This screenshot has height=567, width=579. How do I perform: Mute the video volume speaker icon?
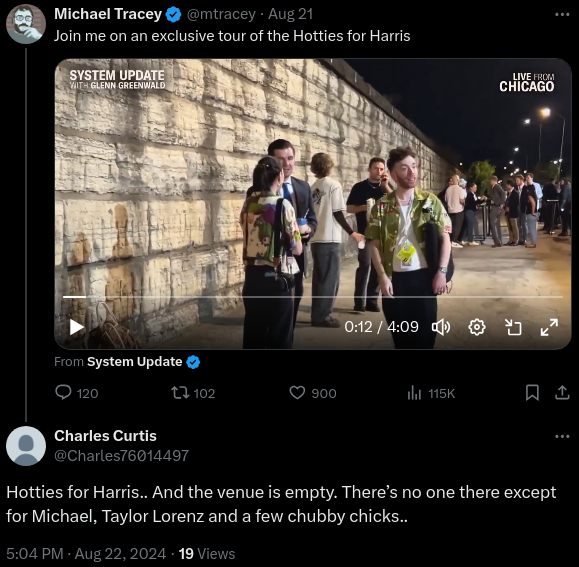coord(441,327)
